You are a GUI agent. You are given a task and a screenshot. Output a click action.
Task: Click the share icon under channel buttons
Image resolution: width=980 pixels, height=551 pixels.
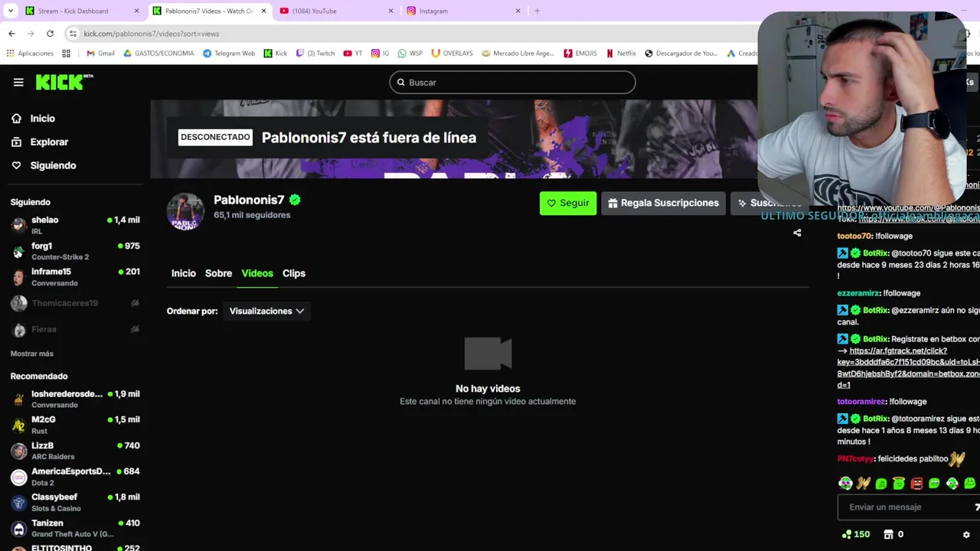pos(797,233)
